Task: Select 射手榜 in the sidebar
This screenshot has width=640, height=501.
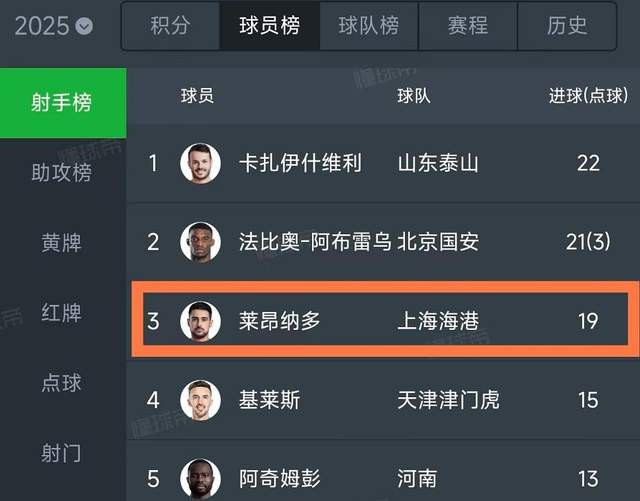Action: [62, 103]
